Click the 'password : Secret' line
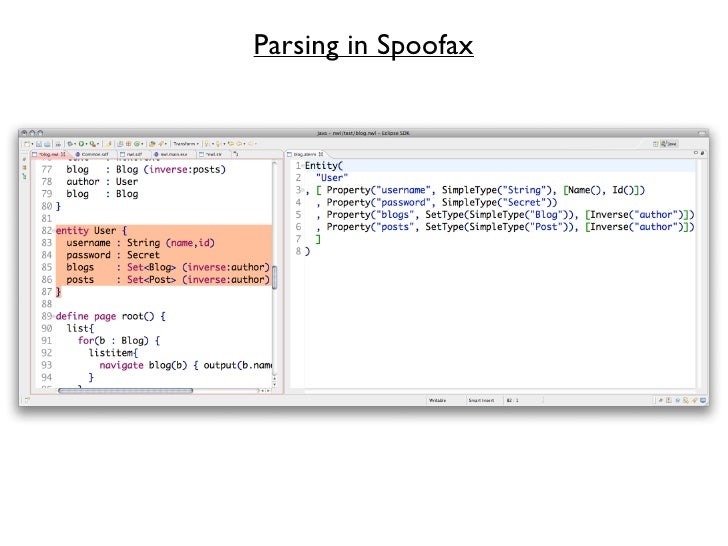Screen dimensions: 728x546 pos(113,255)
